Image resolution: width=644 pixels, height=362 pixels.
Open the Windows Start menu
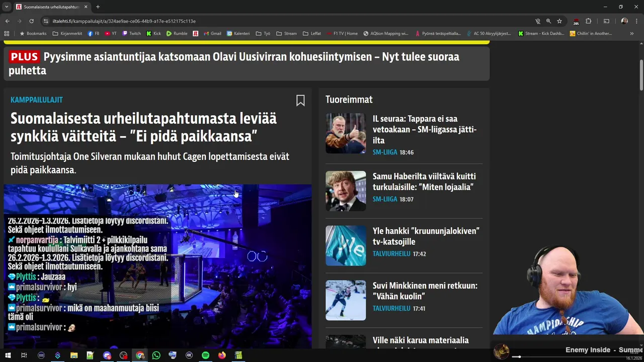pyautogui.click(x=8, y=355)
